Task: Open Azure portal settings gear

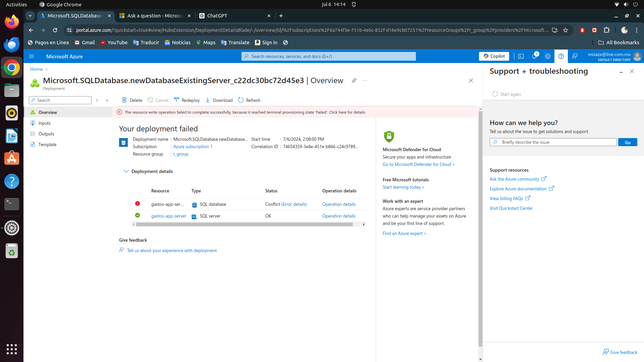Action: pos(548,56)
